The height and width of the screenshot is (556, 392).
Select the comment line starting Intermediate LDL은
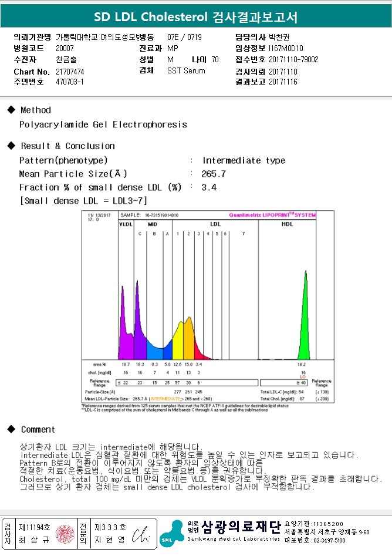pos(190,455)
